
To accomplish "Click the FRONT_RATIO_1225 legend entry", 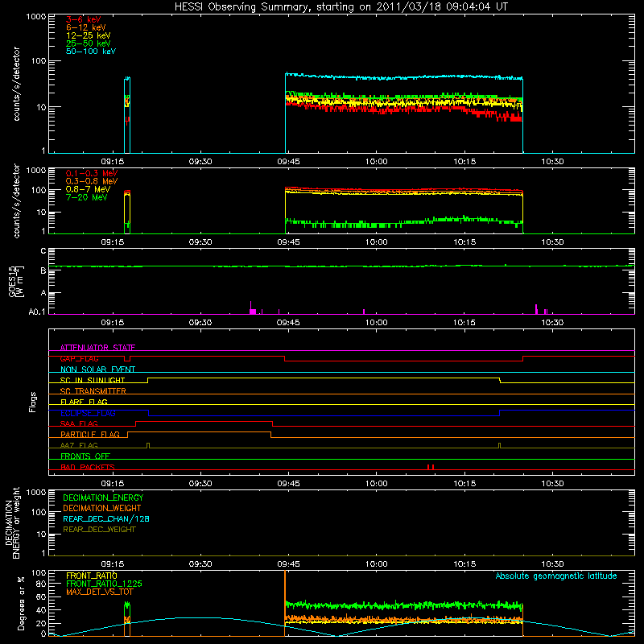I will click(x=104, y=584).
